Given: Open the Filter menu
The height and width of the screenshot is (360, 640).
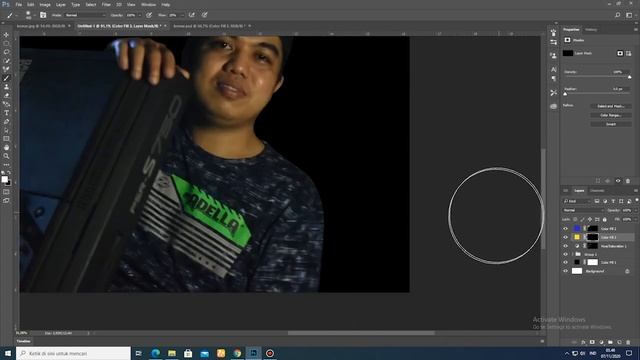Looking at the screenshot, I should (x=106, y=4).
